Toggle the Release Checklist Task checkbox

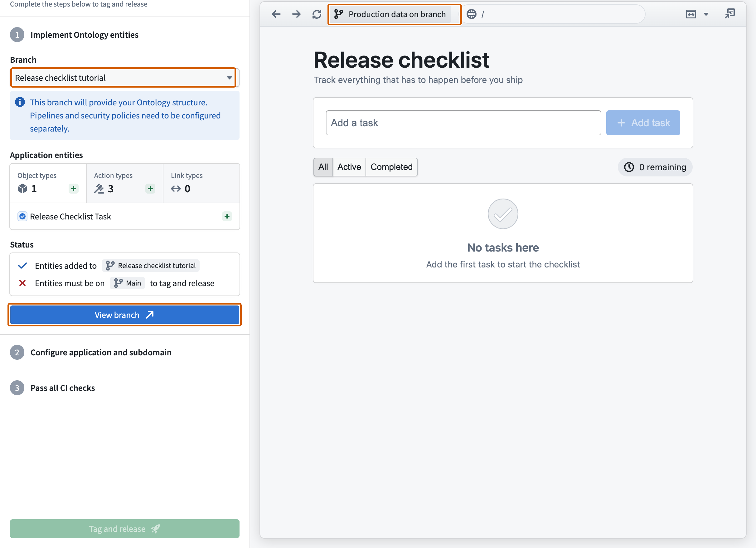pos(22,216)
